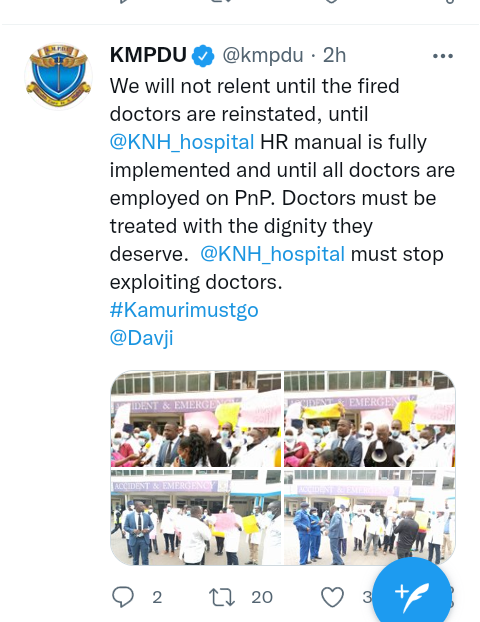View the top-right megaphone protest photo

point(370,419)
